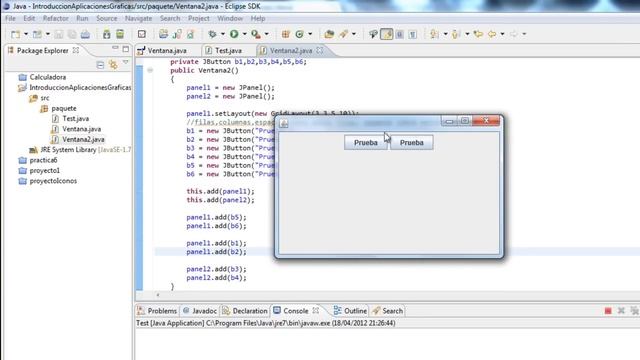Click the New Java Class green icon

tap(299, 34)
